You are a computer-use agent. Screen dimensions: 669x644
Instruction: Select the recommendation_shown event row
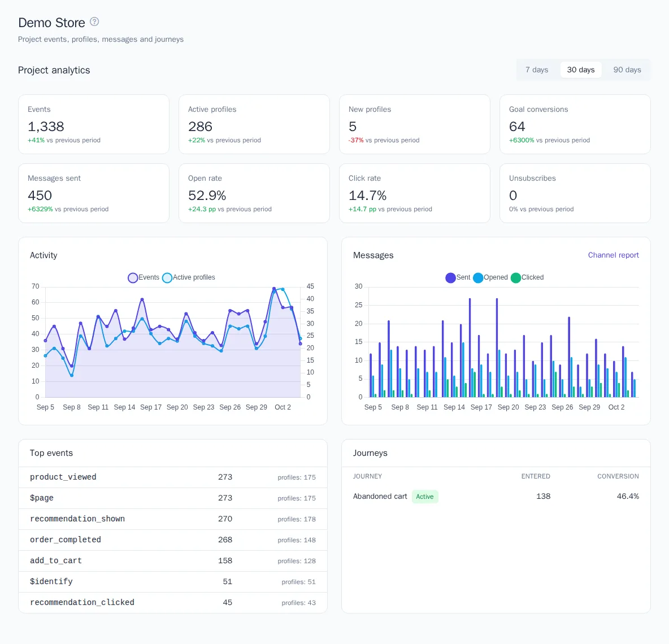(173, 519)
